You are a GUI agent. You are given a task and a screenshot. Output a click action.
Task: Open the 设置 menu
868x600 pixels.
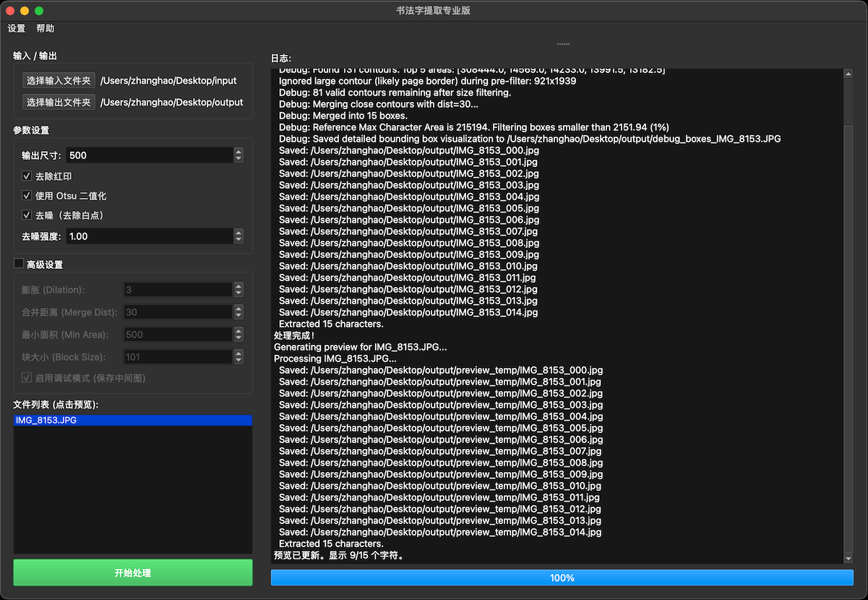point(17,29)
